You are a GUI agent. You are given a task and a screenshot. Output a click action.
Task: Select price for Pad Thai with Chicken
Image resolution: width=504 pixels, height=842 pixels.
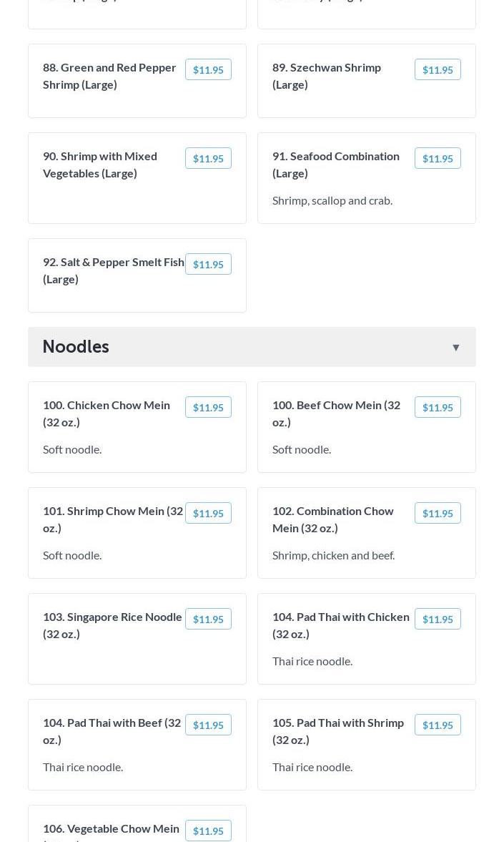[438, 619]
